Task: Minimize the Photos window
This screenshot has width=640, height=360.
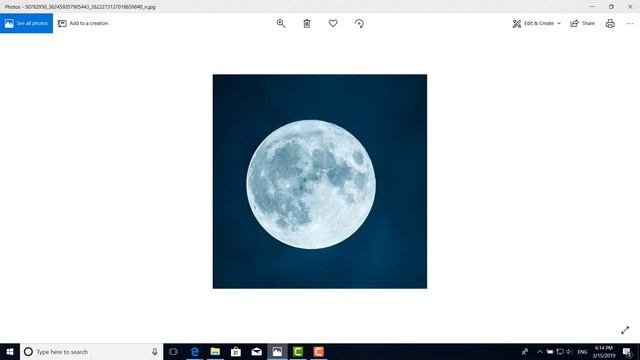Action: (x=592, y=7)
